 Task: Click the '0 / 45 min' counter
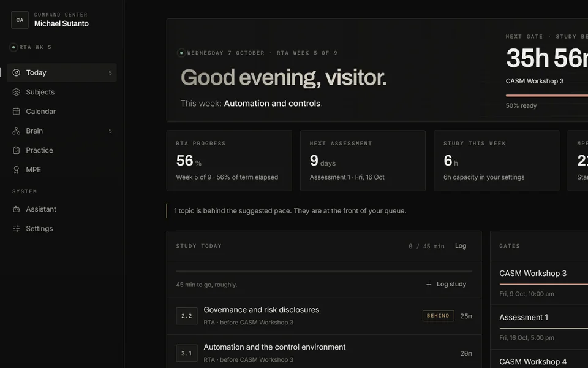pos(426,247)
